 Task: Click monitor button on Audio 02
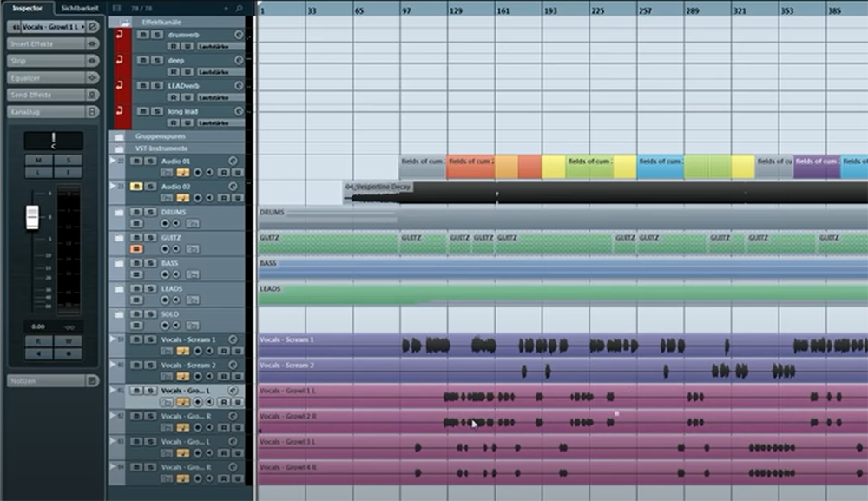(x=210, y=198)
